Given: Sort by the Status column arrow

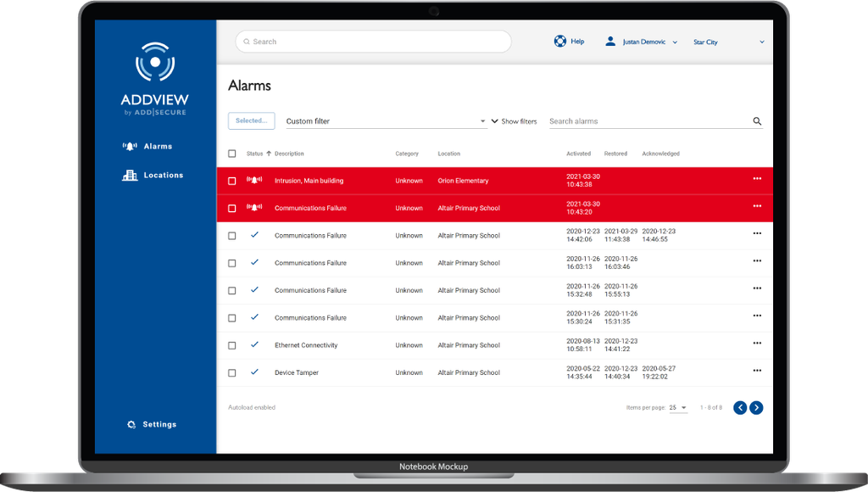Looking at the screenshot, I should 269,154.
